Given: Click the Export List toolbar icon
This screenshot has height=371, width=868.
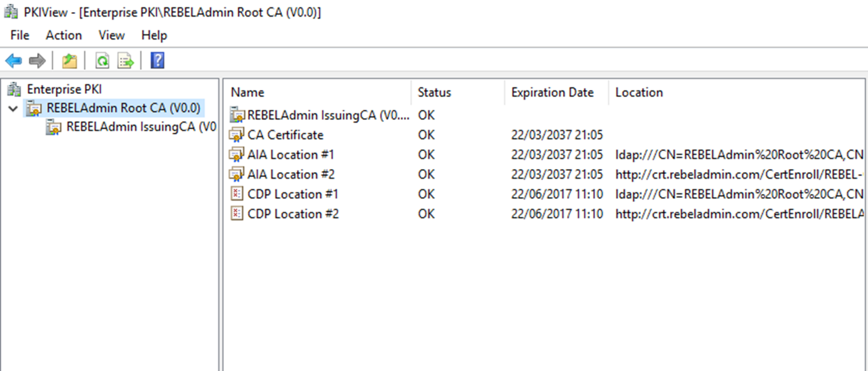Looking at the screenshot, I should pyautogui.click(x=126, y=61).
